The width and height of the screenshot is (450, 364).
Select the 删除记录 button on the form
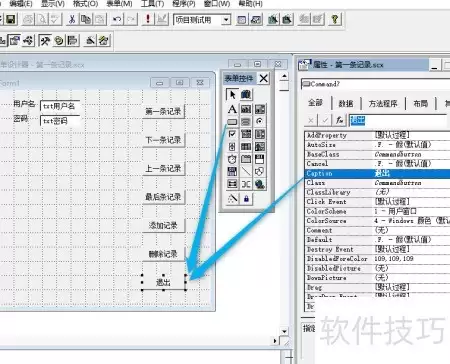click(163, 254)
